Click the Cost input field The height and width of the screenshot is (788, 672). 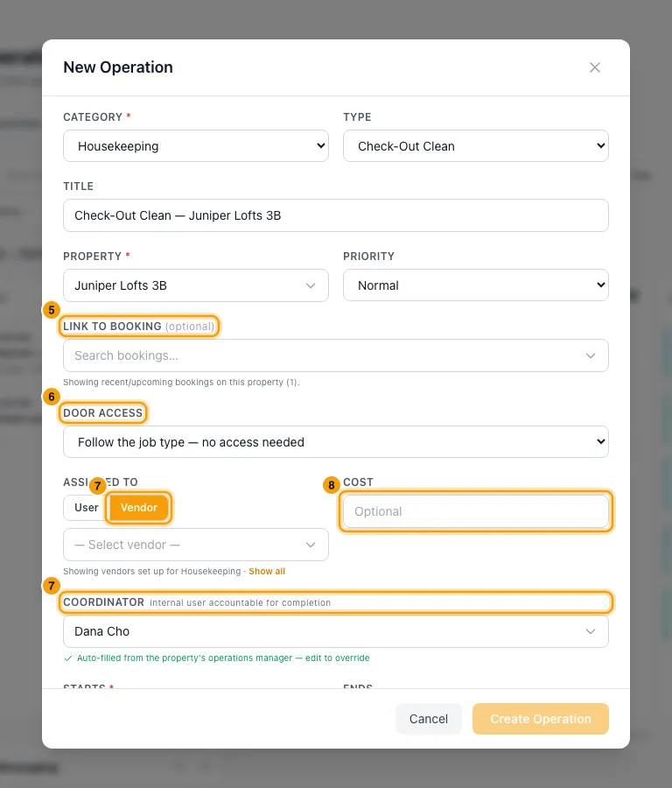click(476, 511)
